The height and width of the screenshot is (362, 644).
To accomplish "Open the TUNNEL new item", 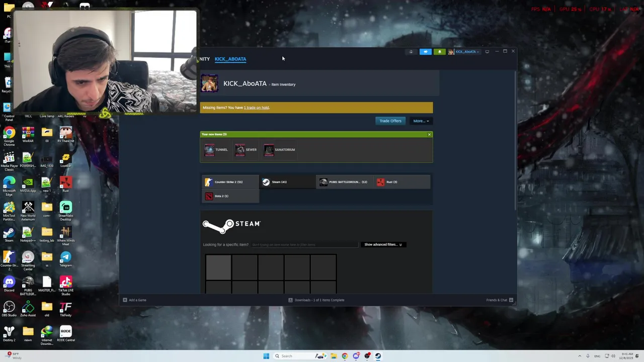I will point(216,149).
